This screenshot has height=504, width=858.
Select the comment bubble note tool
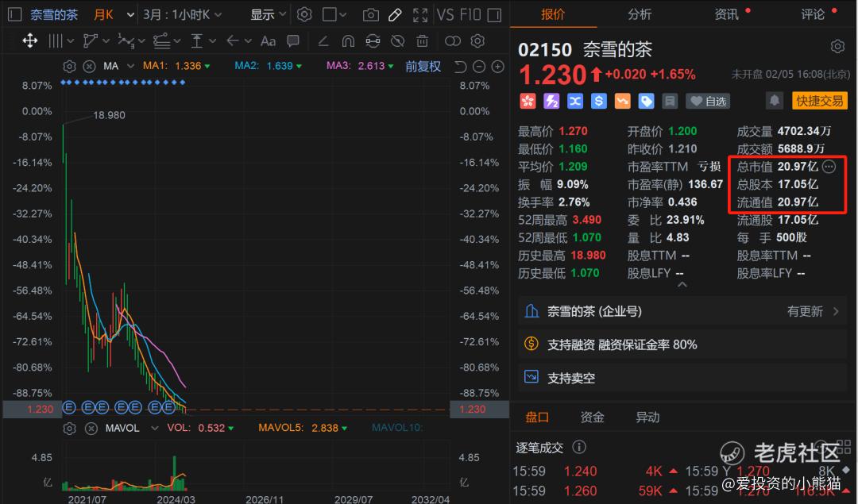tap(293, 40)
